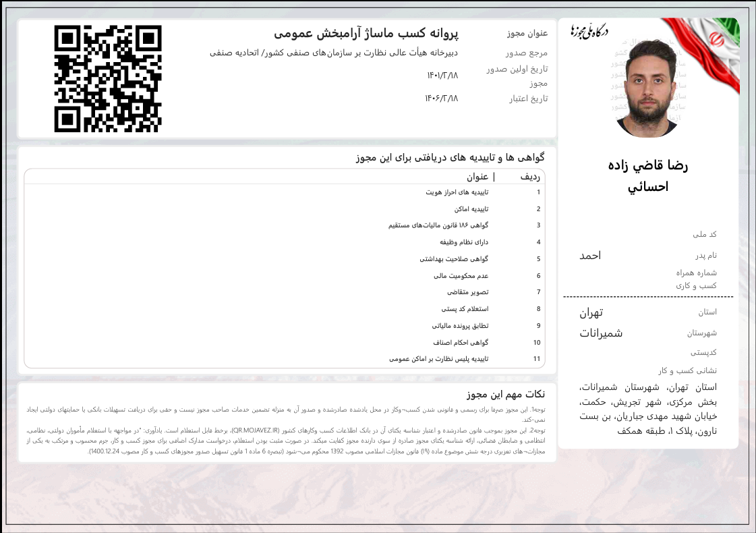756x533 pixels.
Task: Select row 8 استعلام کد پستی
Action: (x=285, y=309)
